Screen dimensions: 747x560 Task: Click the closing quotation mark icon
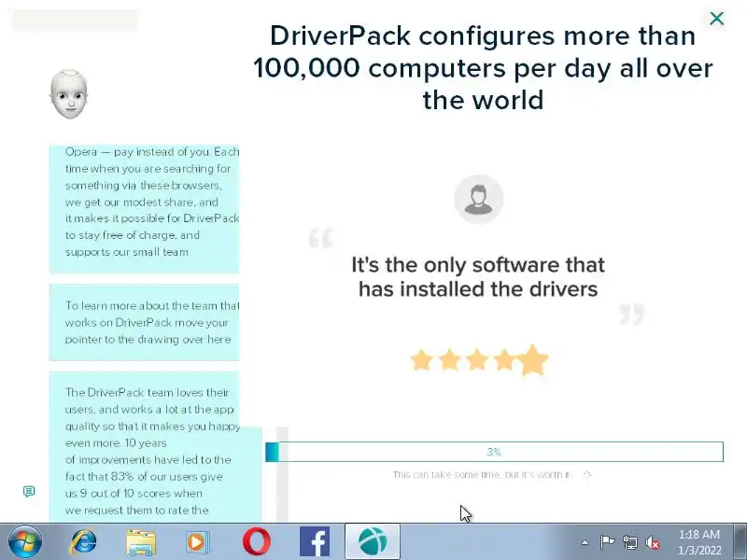coord(632,315)
